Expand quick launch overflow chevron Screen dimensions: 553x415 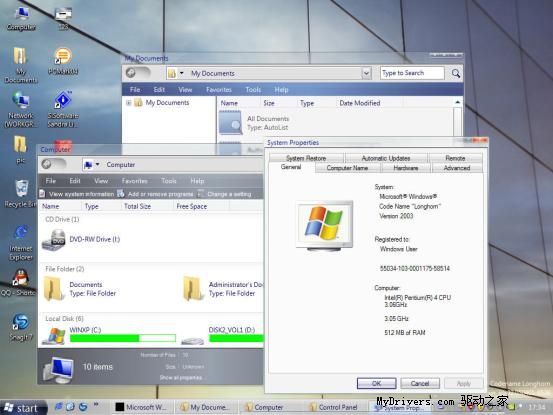point(96,405)
